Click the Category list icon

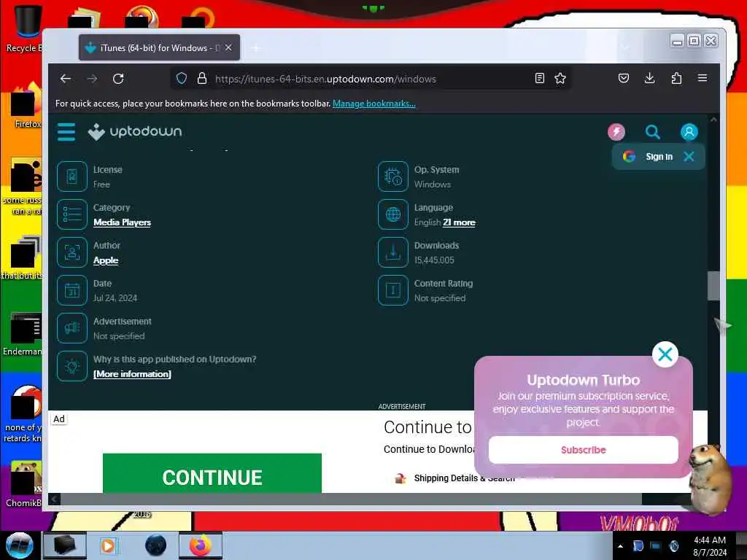click(72, 214)
